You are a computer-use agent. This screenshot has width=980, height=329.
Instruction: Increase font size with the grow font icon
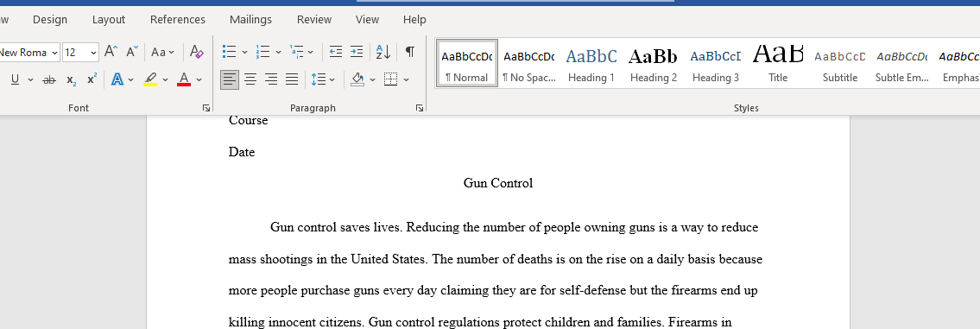click(111, 52)
